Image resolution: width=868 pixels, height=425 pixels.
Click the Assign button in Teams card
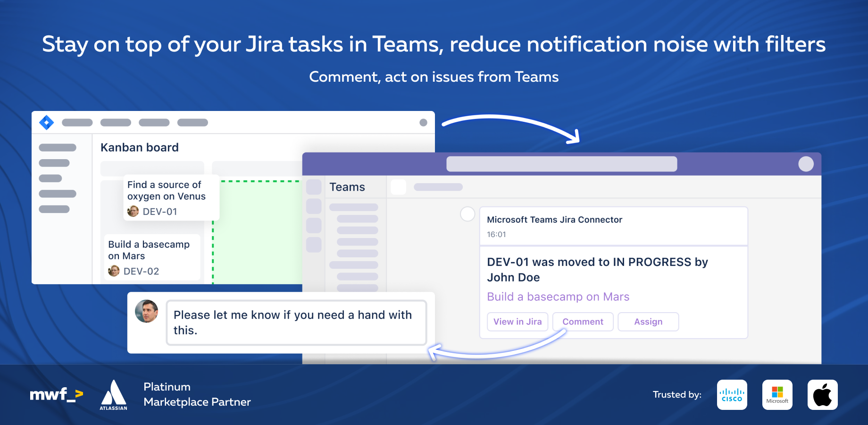coord(648,322)
